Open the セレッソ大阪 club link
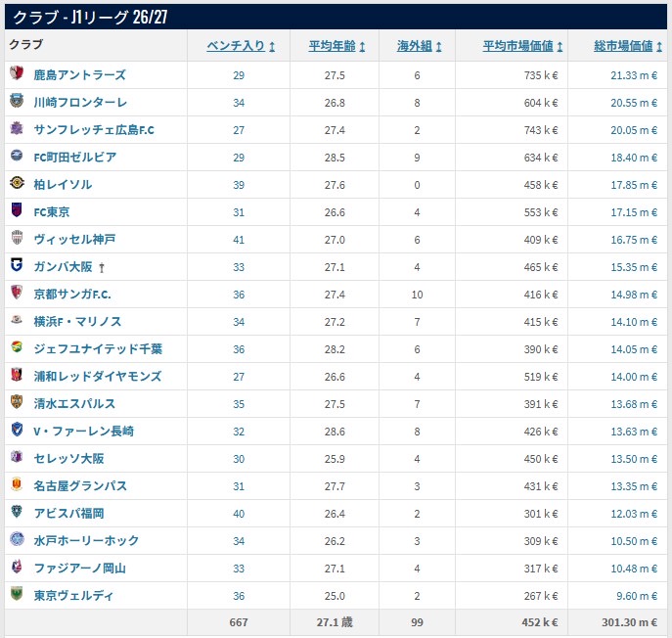Viewport: 672px width, 638px height. tap(68, 459)
